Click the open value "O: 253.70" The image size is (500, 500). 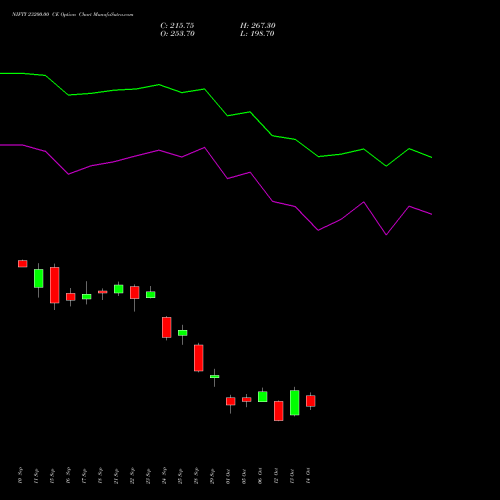177,34
